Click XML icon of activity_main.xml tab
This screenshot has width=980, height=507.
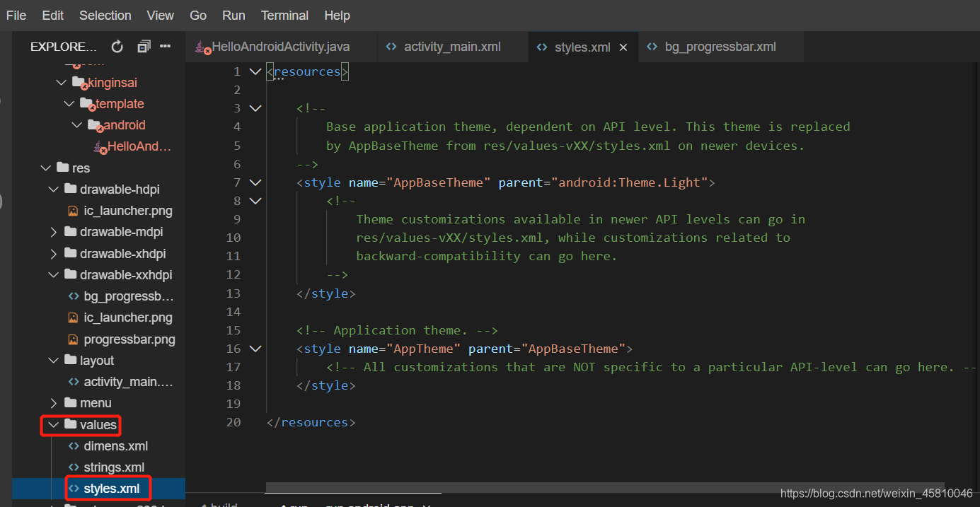coord(391,47)
